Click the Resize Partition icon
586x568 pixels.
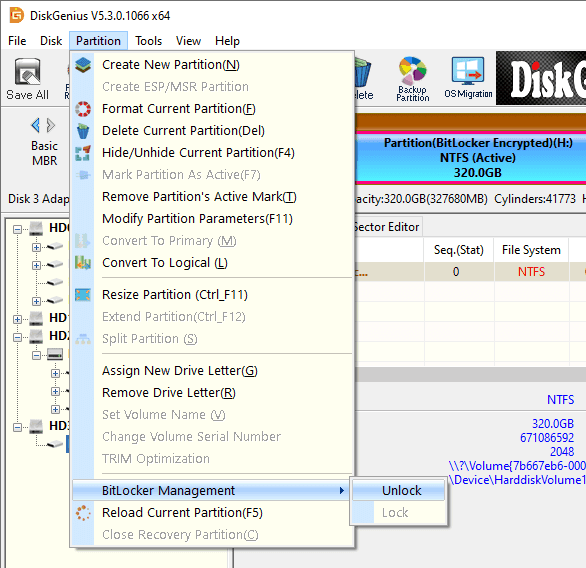[x=83, y=295]
